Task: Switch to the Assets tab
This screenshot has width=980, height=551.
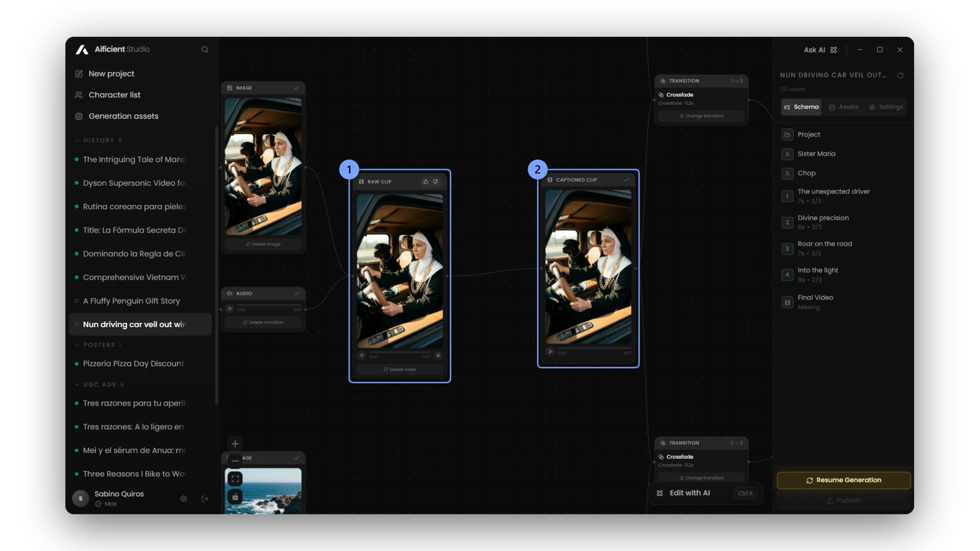Action: coord(844,107)
